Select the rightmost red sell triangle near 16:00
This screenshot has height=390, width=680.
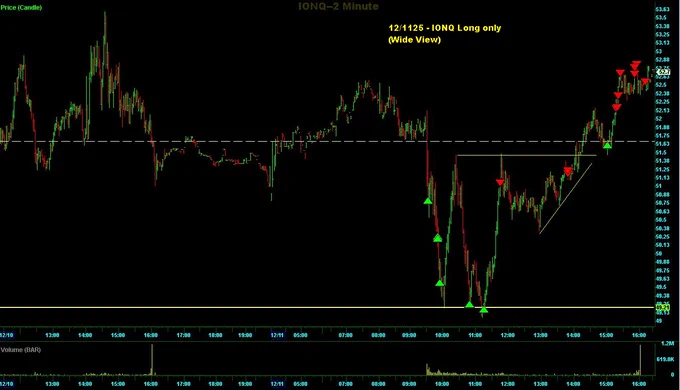click(645, 81)
